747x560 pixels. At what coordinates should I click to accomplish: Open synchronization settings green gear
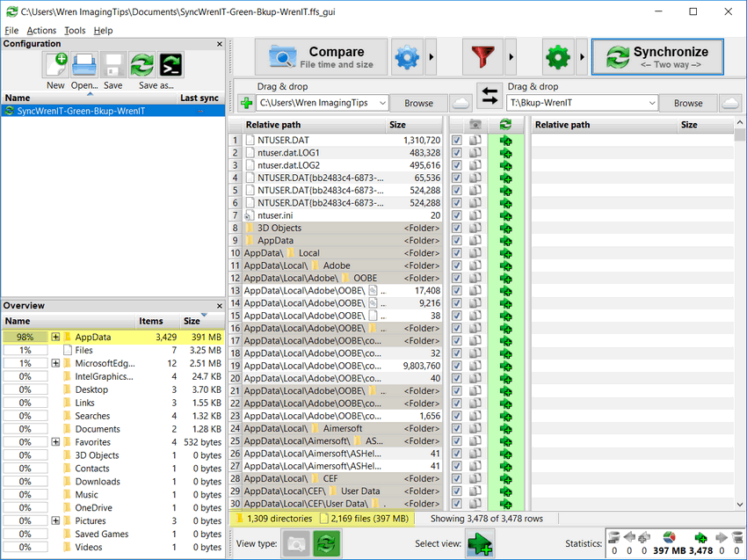click(x=557, y=58)
